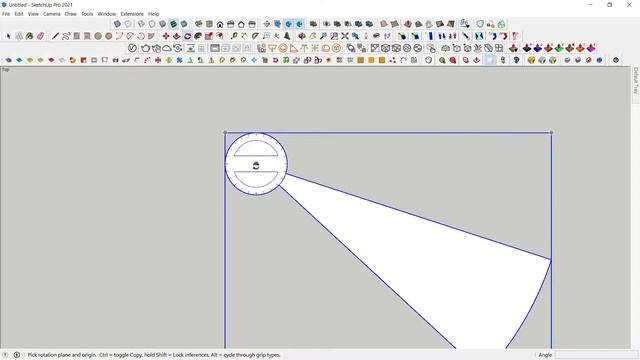Open the Tag tool dropdown
Viewport: 640px width, 360px height.
(x=464, y=24)
